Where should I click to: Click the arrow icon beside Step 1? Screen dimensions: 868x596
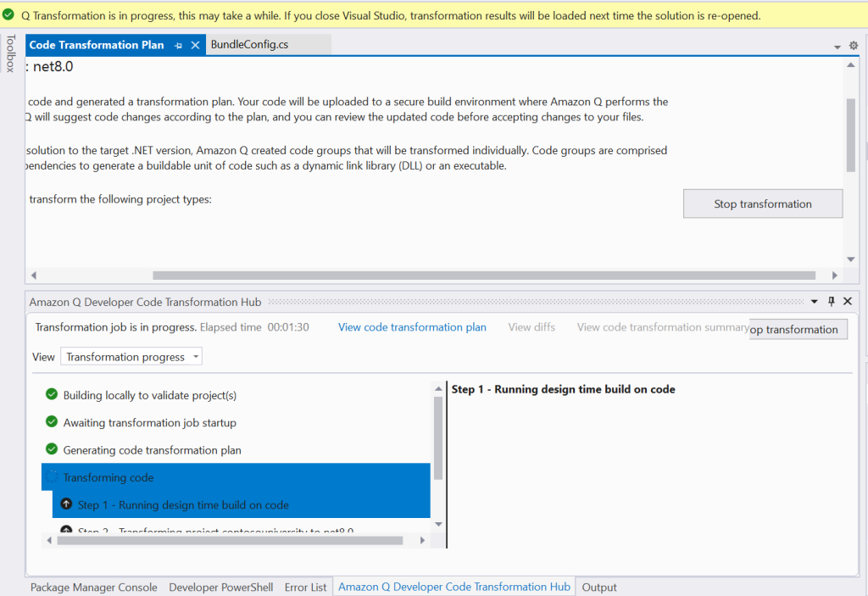pos(66,504)
